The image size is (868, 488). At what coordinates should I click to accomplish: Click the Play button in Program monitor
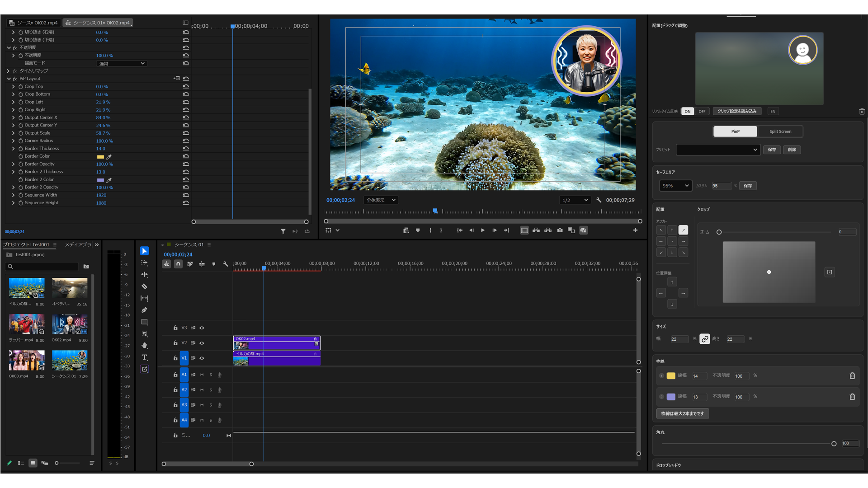(x=483, y=230)
